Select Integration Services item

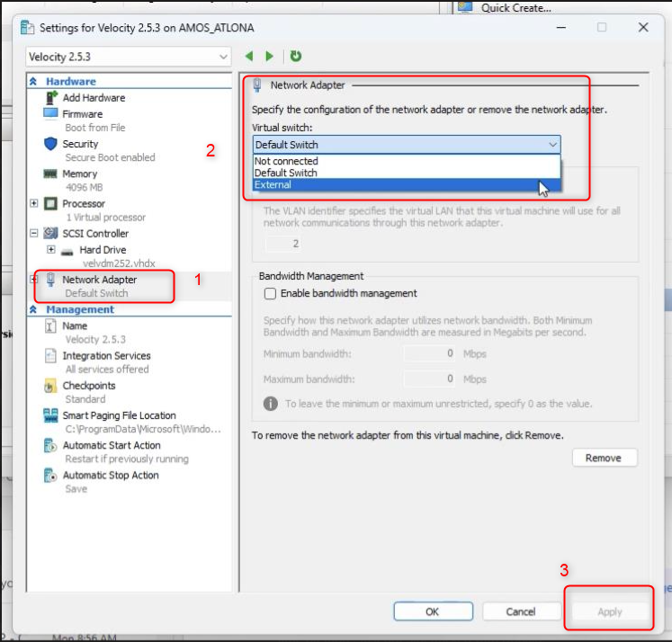click(106, 356)
